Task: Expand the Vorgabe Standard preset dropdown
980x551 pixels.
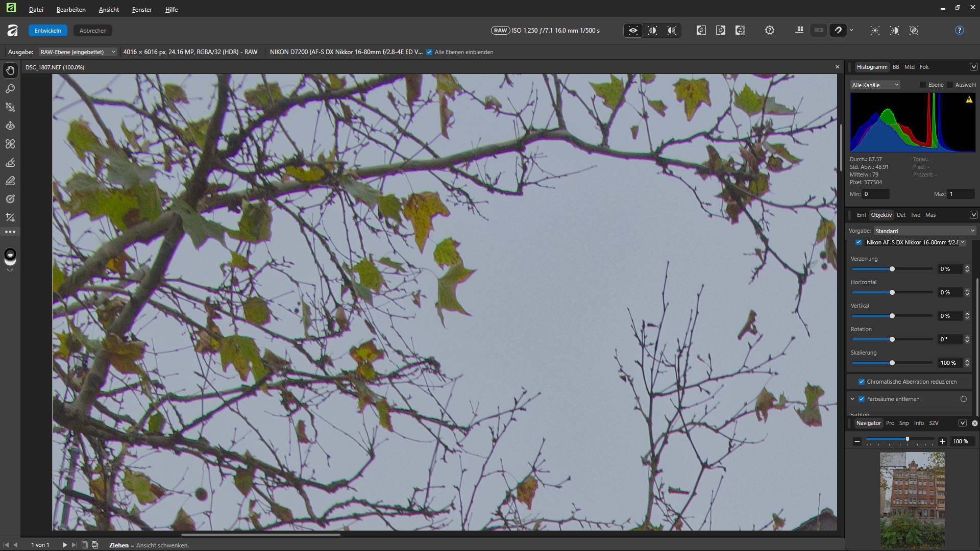Action: tap(924, 231)
